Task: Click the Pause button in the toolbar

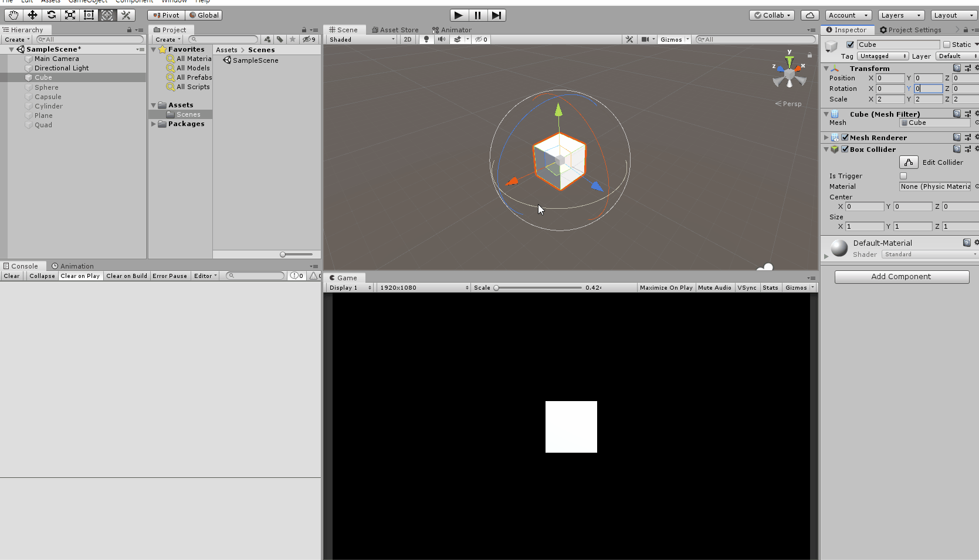Action: pyautogui.click(x=477, y=15)
